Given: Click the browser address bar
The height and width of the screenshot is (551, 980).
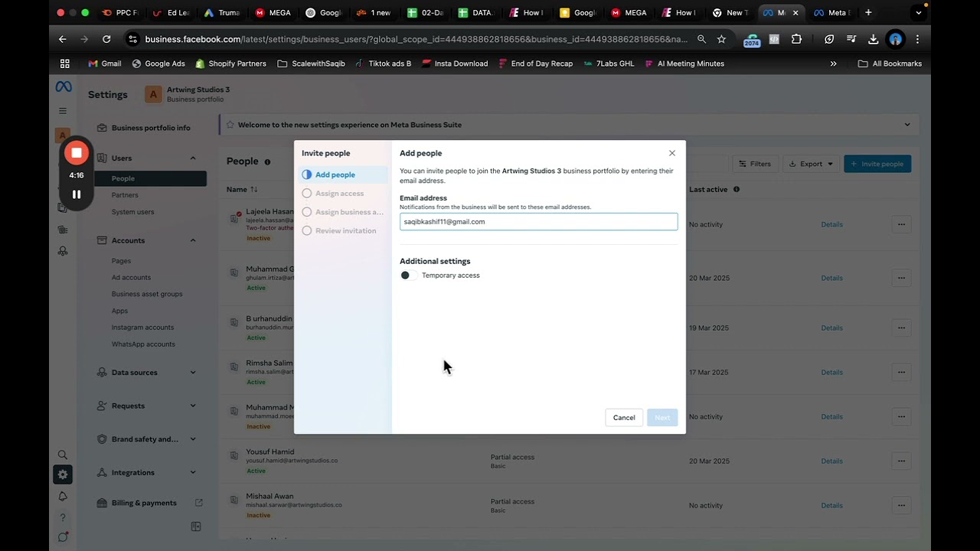Looking at the screenshot, I should click(416, 39).
